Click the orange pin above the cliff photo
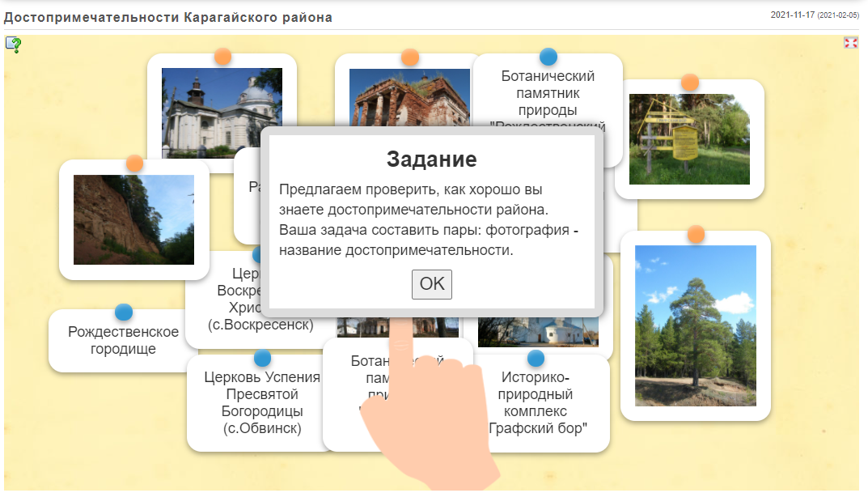Screen dimensions: 868x493 point(134,164)
